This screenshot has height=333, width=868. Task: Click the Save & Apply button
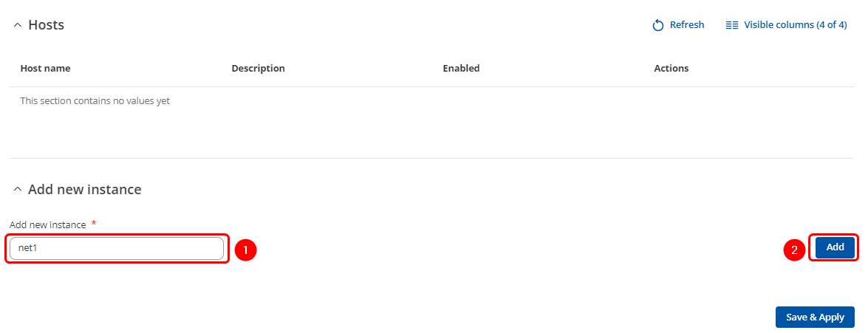click(x=815, y=317)
